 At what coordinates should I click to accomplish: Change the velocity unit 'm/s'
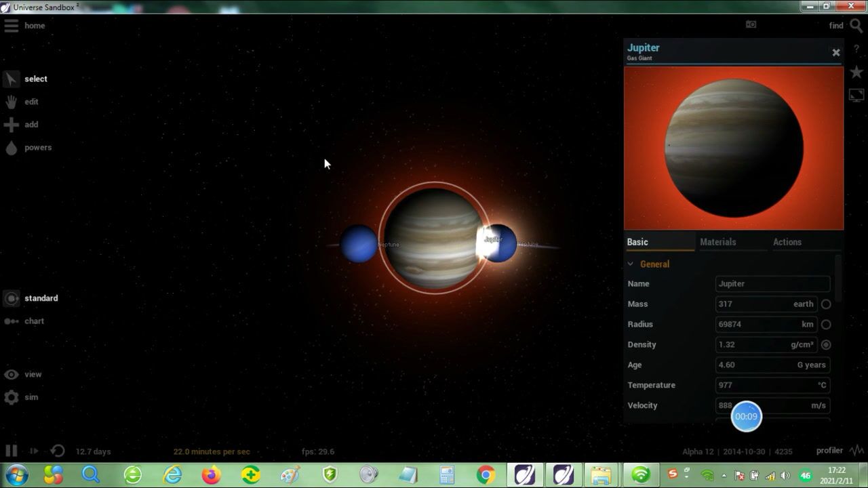coord(818,406)
